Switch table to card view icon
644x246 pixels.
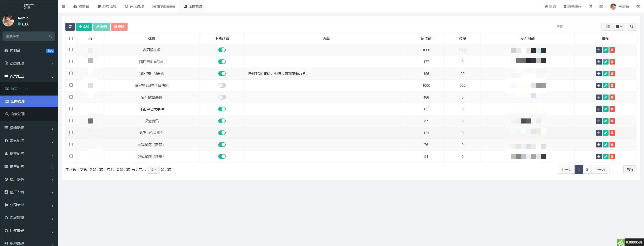tap(608, 27)
